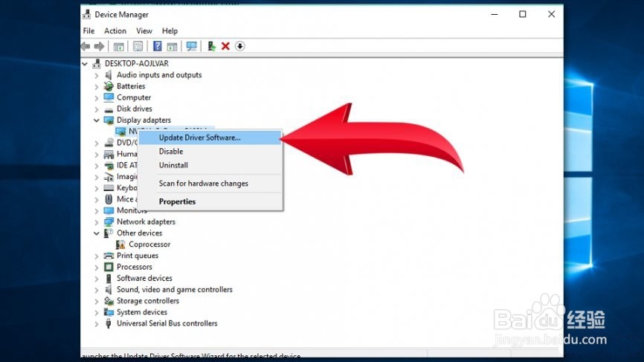
Task: Click the Audio inputs and outputs speaker icon
Action: point(109,74)
